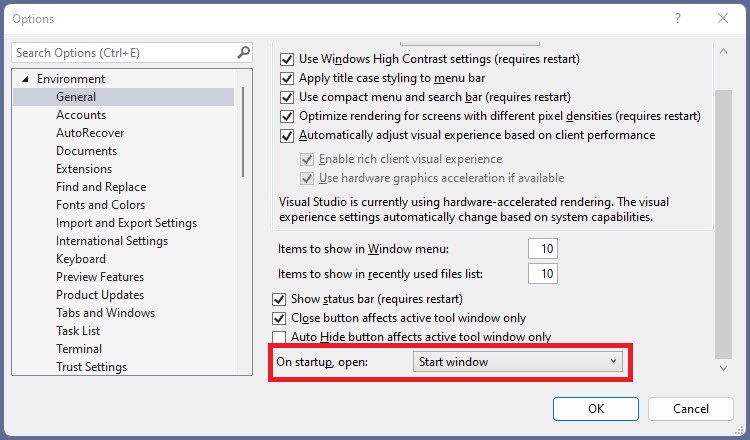Toggle Use Windows High Contrast settings checkbox

click(x=289, y=60)
